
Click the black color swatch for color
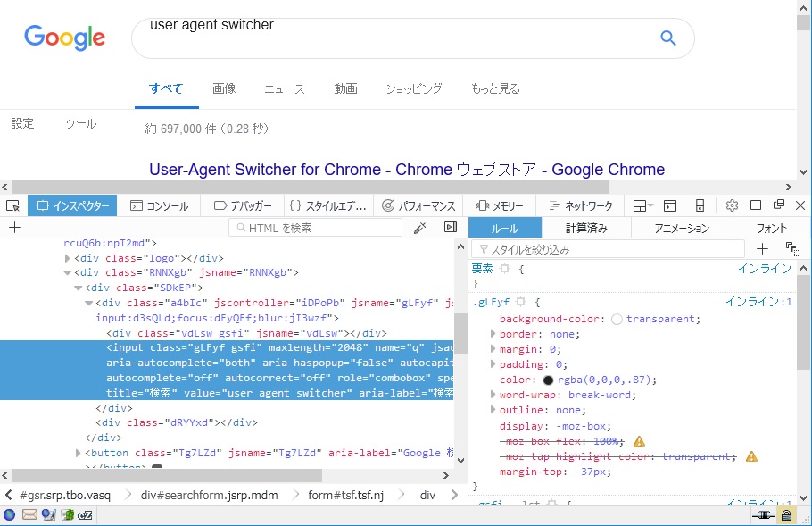[548, 380]
